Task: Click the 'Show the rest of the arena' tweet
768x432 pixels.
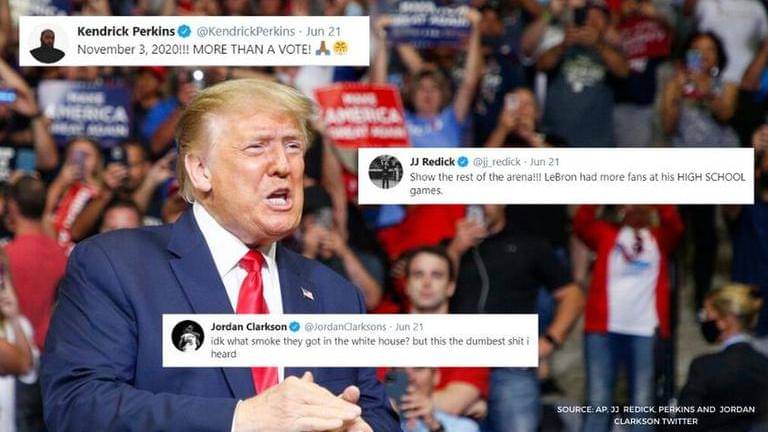Action: 577,184
